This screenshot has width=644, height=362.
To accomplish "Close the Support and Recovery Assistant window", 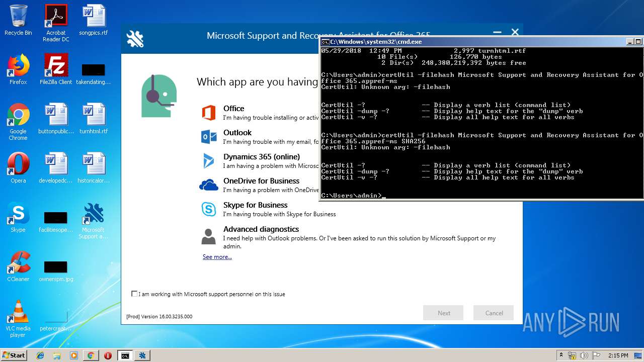I will tap(515, 32).
